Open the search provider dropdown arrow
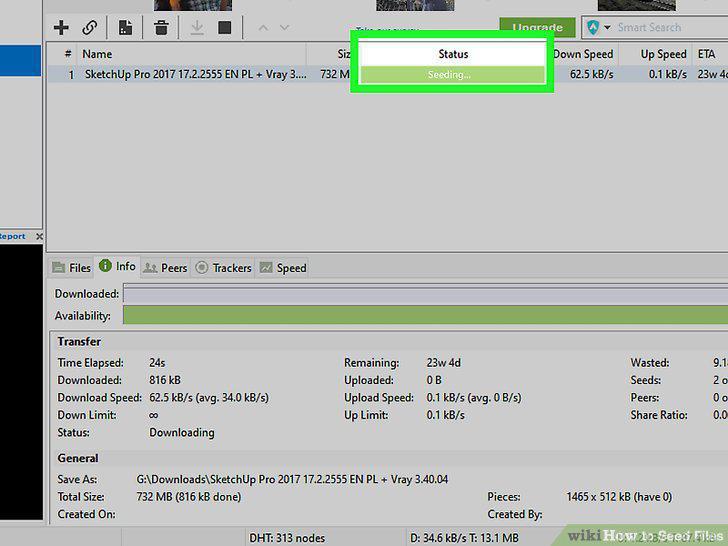This screenshot has height=546, width=728. [607, 27]
